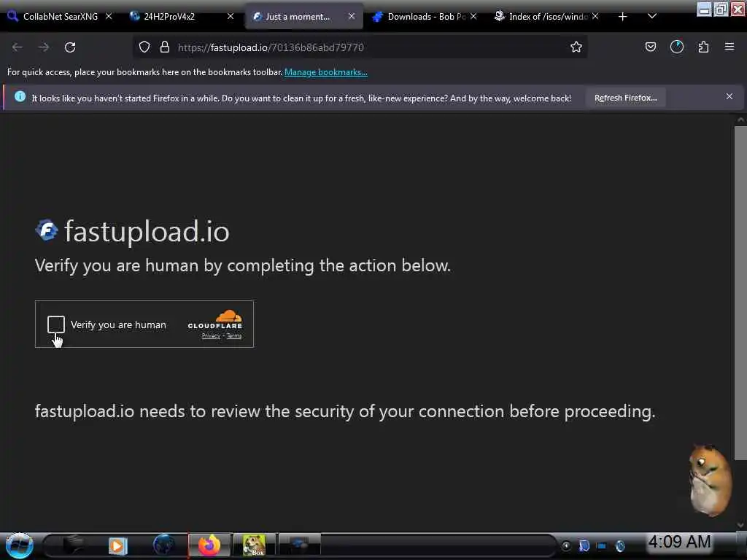Click the scrollbar up arrow
The width and height of the screenshot is (747, 560).
[740, 120]
